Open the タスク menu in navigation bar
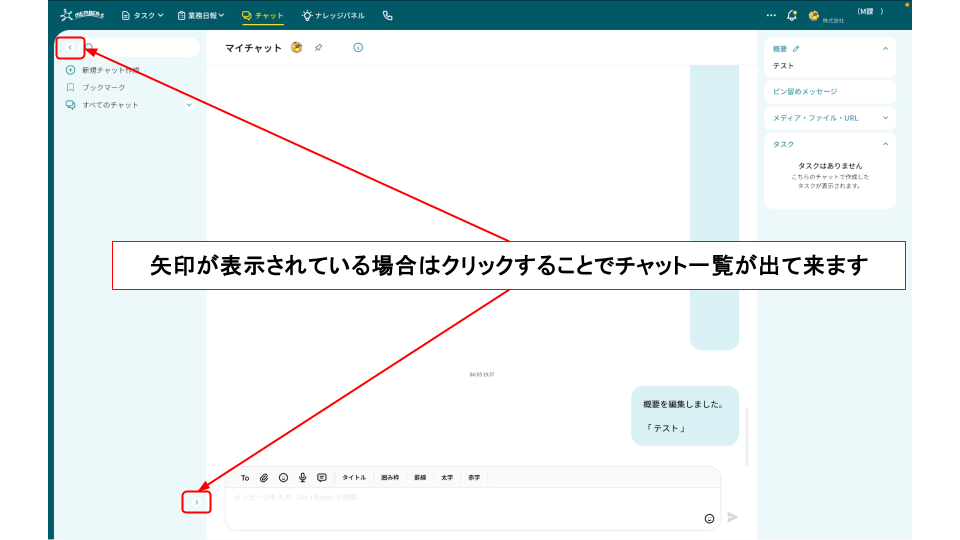This screenshot has height=540, width=960. tap(142, 15)
